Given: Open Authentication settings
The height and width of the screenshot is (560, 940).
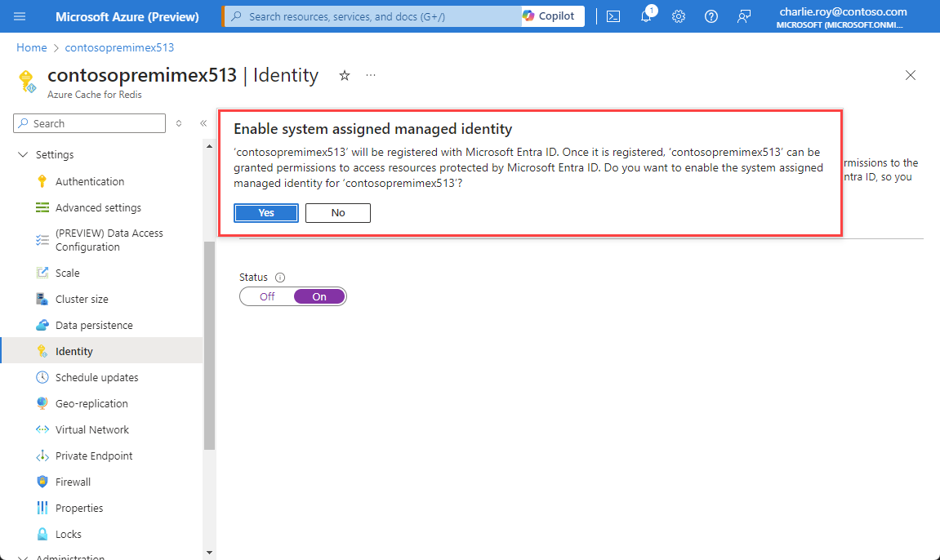Looking at the screenshot, I should tap(90, 181).
